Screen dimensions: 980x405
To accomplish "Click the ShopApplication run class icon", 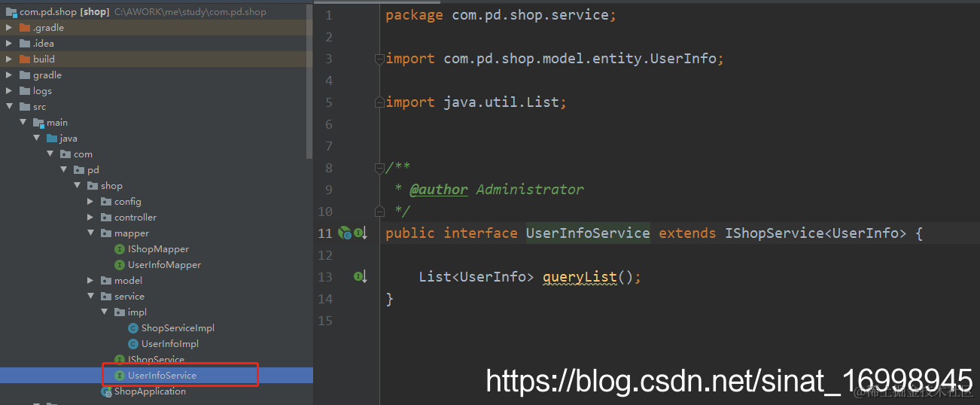I will point(106,391).
